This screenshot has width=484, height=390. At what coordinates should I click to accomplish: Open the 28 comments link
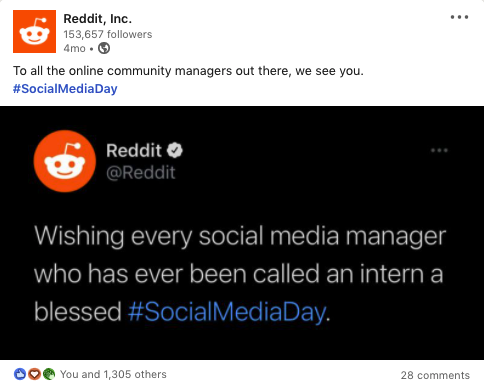[435, 375]
